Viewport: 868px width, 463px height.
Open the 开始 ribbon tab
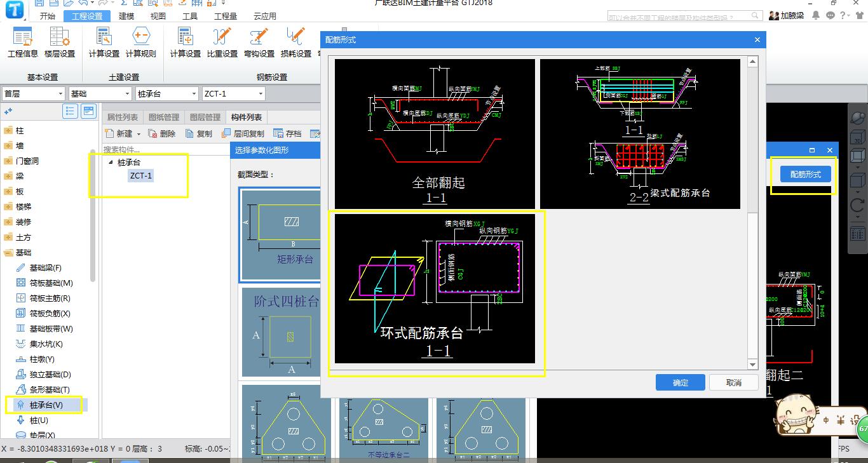48,17
